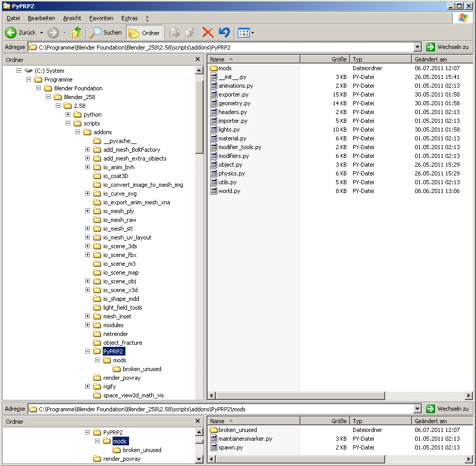476x466 pixels.
Task: Open the Bearbeiten menu
Action: (x=41, y=18)
